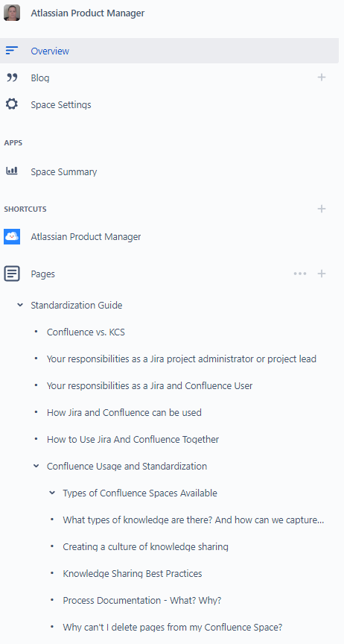Collapse the Standardization Guide tree
This screenshot has width=344, height=644.
pos(19,305)
